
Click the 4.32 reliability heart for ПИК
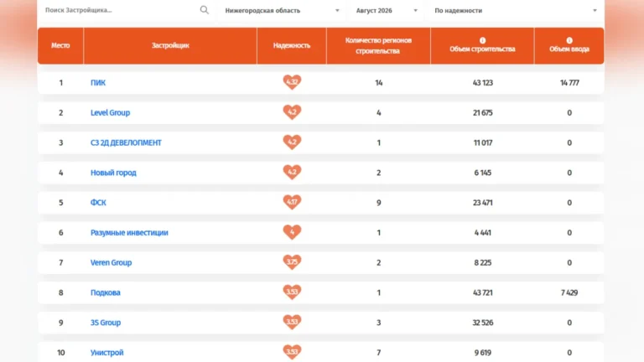(292, 82)
